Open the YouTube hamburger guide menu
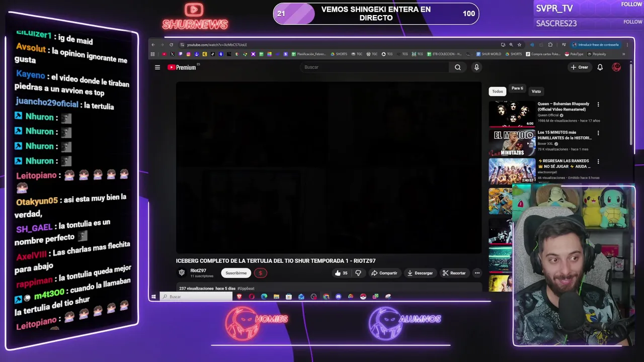The image size is (644, 362). 157,67
